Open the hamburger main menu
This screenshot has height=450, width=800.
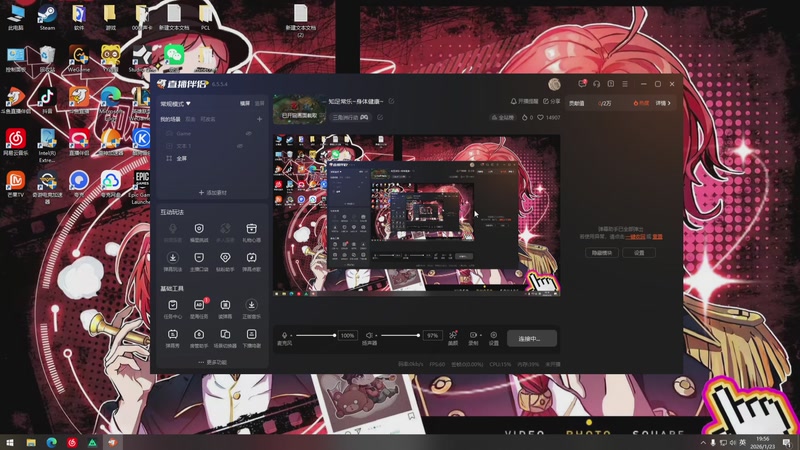(625, 84)
